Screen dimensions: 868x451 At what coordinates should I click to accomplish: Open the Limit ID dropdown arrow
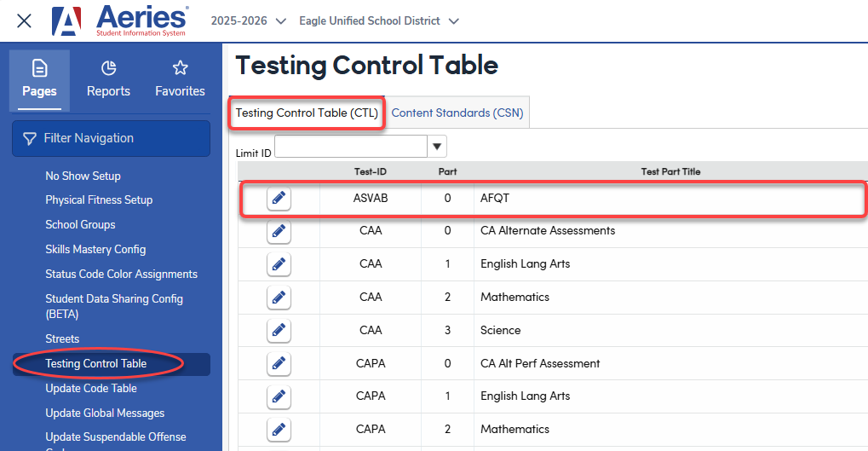(437, 147)
